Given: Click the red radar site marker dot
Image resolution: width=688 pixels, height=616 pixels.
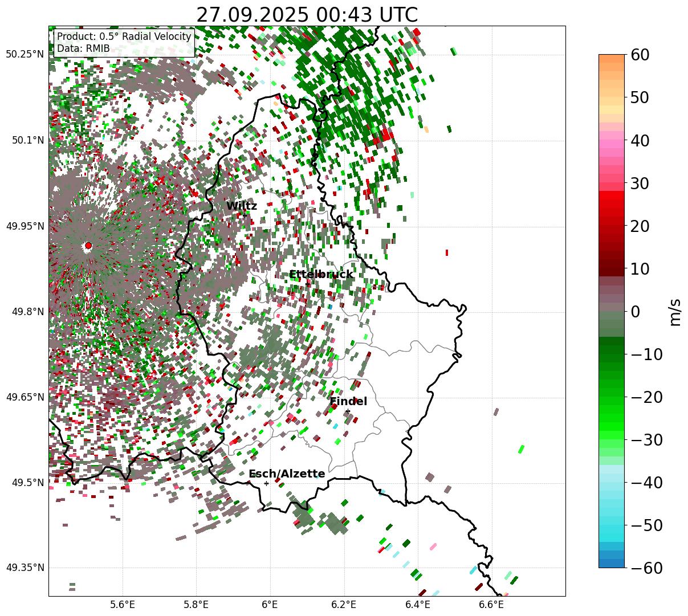Looking at the screenshot, I should [x=88, y=246].
